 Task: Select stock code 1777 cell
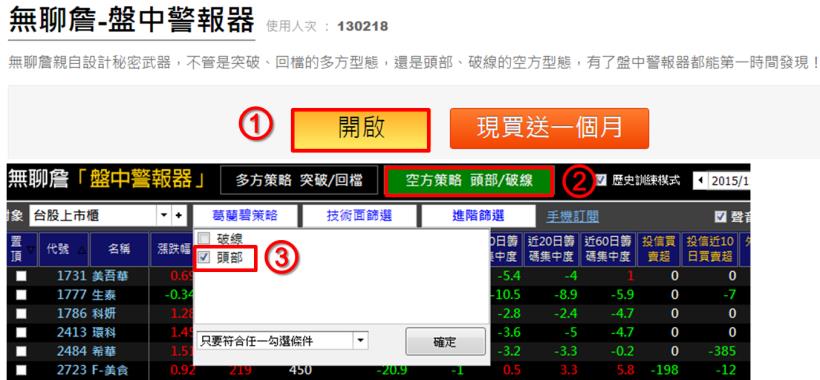click(x=71, y=295)
